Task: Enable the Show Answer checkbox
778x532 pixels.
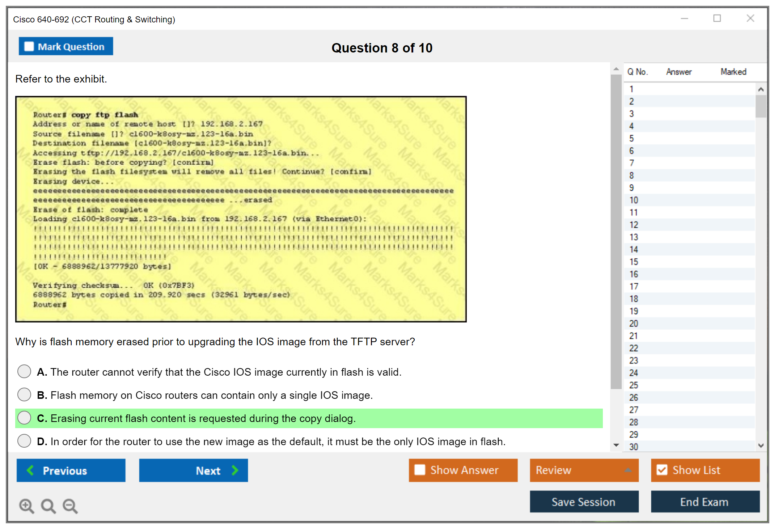Action: pyautogui.click(x=419, y=470)
